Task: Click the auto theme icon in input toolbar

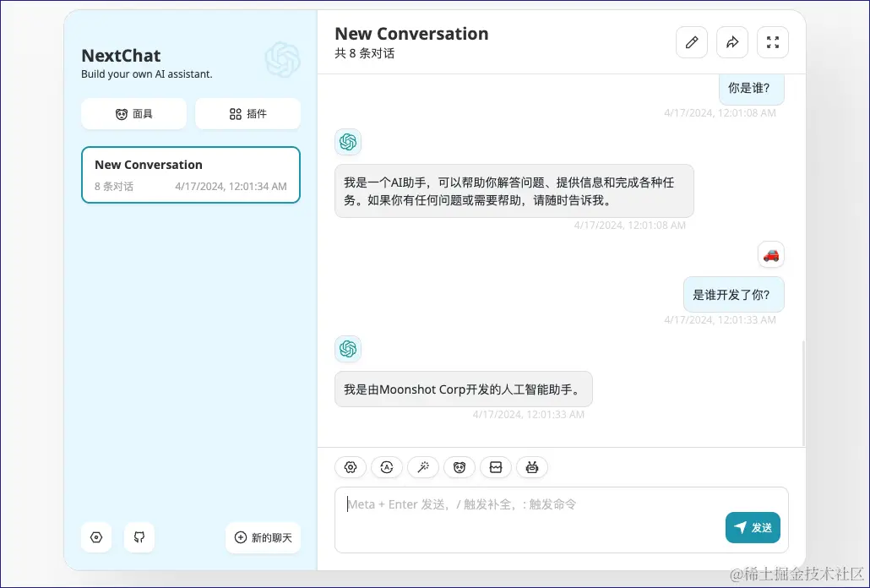Action: [387, 467]
